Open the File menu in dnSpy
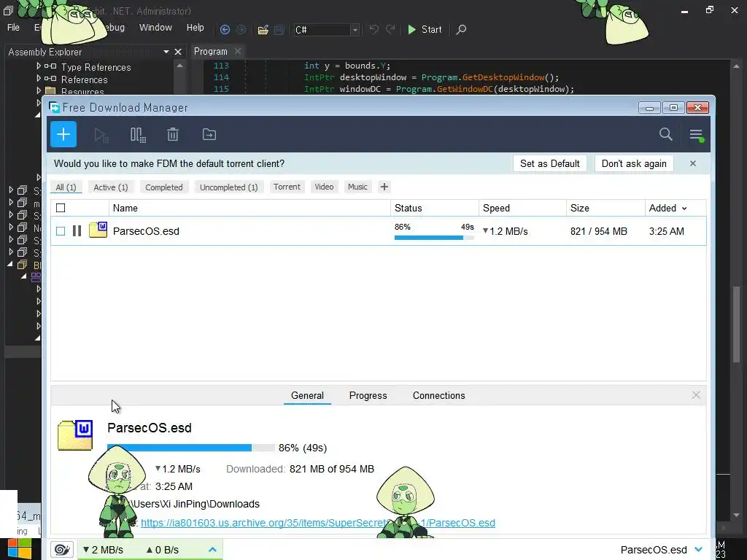747x560 pixels. pos(13,28)
